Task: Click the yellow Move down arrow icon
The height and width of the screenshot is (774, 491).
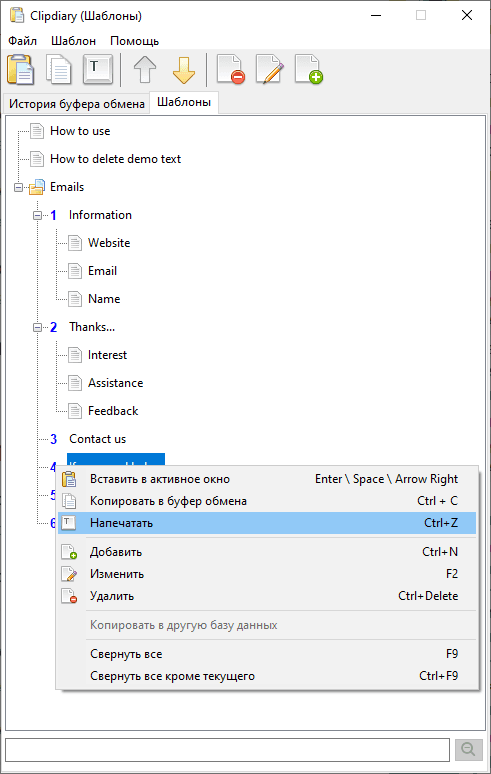Action: click(184, 70)
